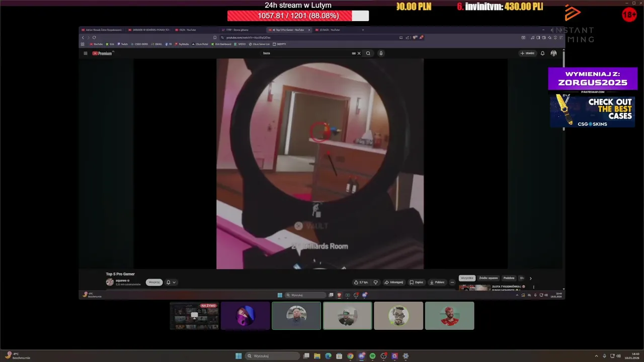644x362 pixels.
Task: Open the taskbar weather widget
Action: click(x=18, y=356)
